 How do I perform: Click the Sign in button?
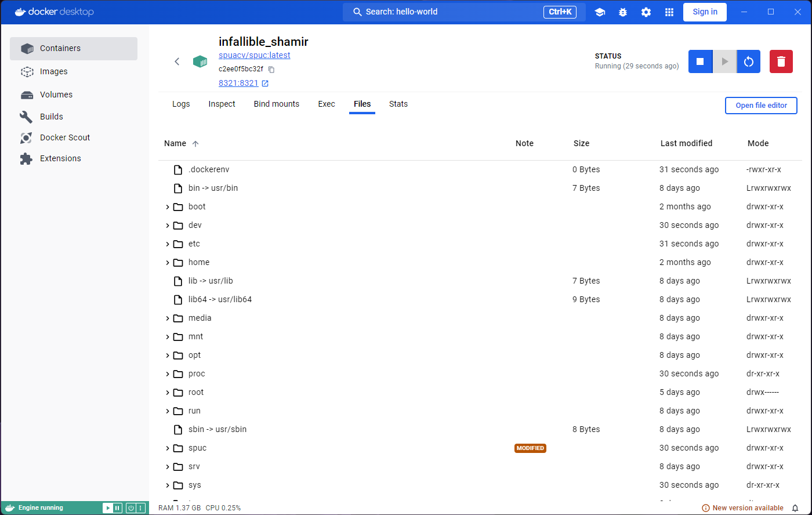tap(705, 12)
